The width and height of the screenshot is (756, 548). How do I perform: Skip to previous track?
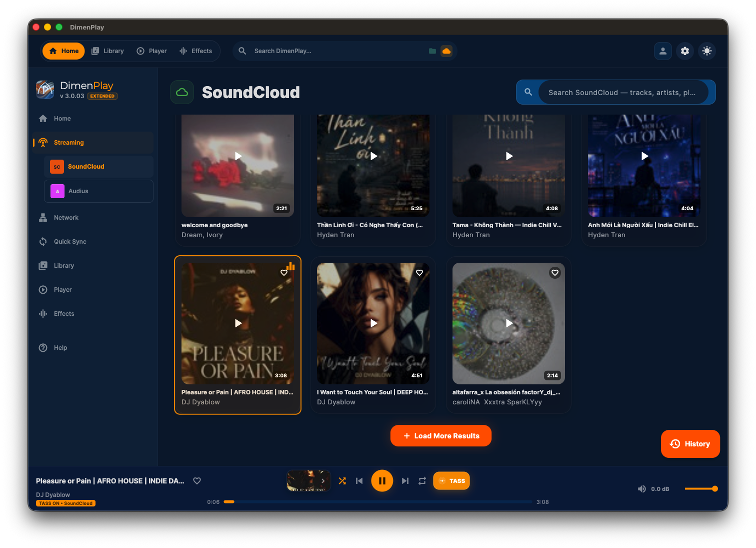(x=359, y=481)
